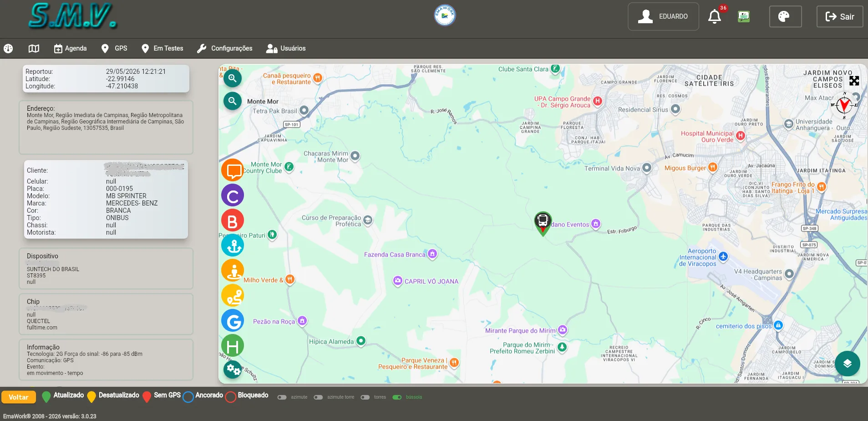Open the map view icon in navbar

pyautogui.click(x=34, y=48)
